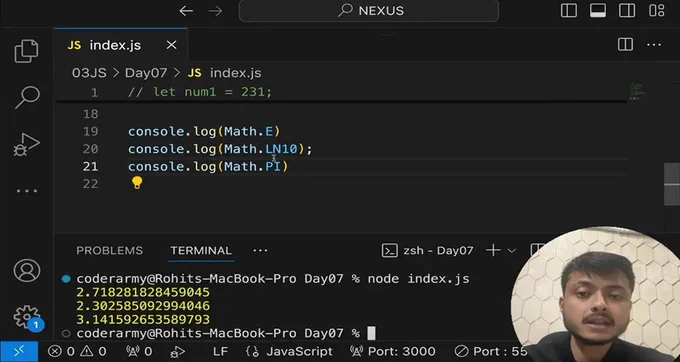Toggle the bottom panel layout icon

[598, 10]
